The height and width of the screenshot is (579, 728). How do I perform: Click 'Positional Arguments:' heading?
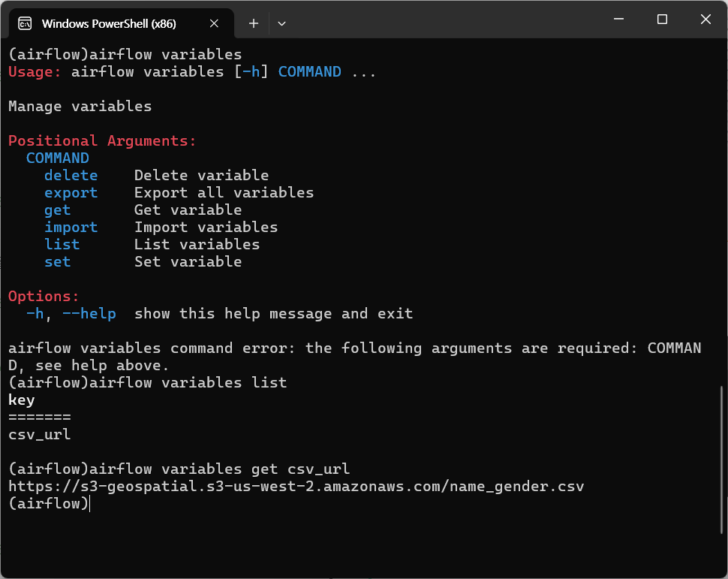(x=102, y=140)
